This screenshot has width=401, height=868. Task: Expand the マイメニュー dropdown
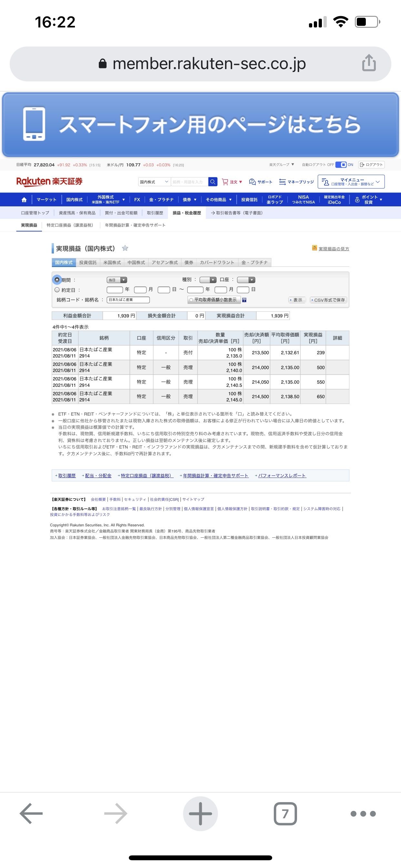click(x=351, y=182)
